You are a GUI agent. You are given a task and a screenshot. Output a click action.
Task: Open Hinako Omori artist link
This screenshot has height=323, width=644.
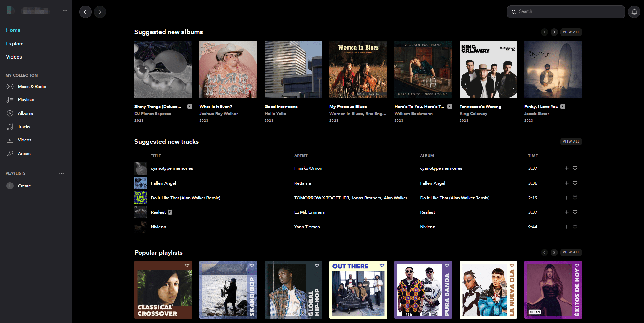click(308, 168)
